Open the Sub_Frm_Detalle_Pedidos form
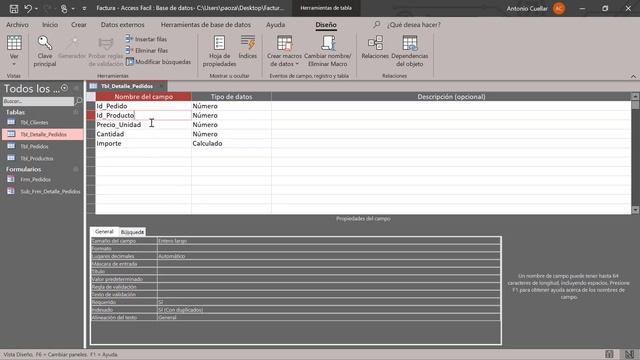The height and width of the screenshot is (360, 640). click(50, 191)
